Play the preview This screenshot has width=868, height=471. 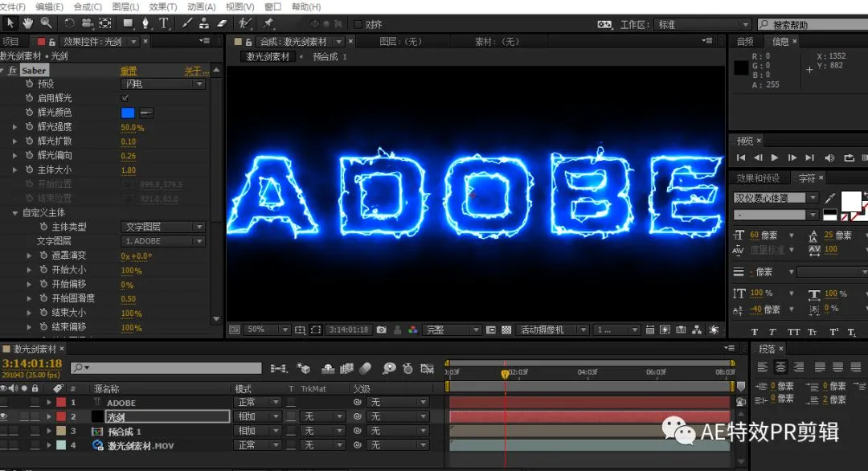tap(775, 158)
